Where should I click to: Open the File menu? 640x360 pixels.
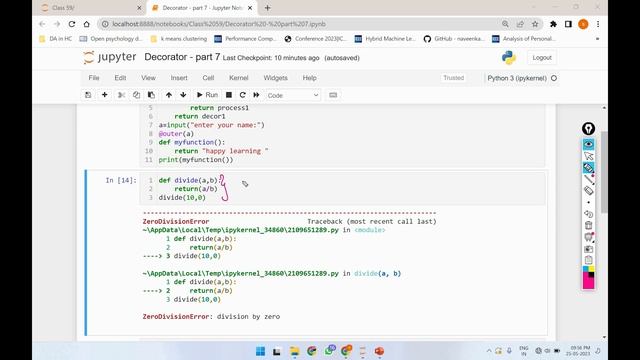(94, 78)
